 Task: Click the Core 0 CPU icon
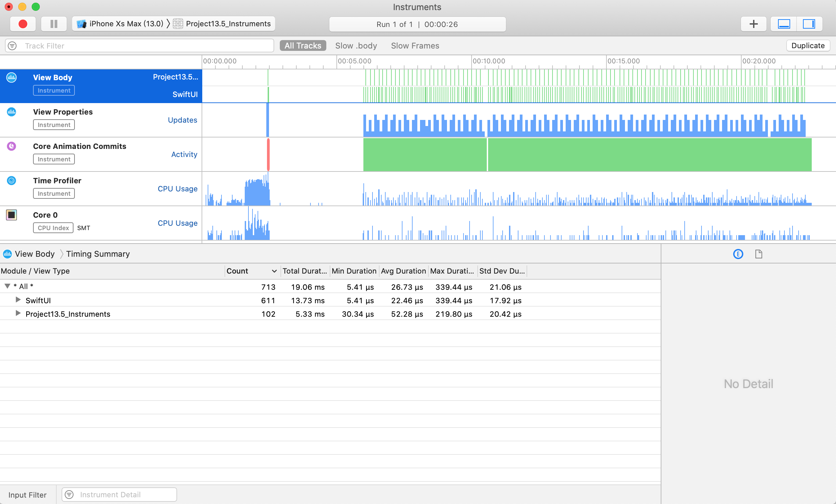point(11,215)
